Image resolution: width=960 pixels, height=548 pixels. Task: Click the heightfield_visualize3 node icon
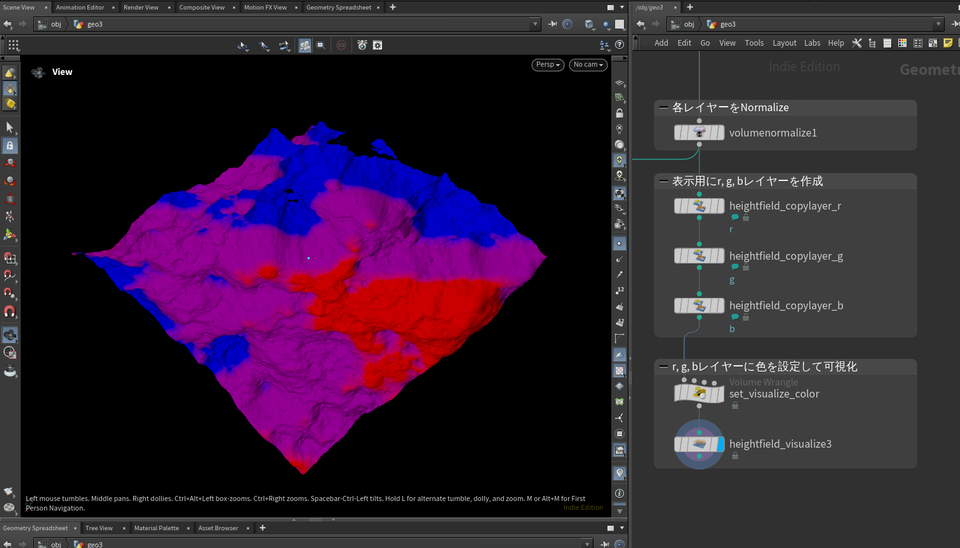pos(699,444)
